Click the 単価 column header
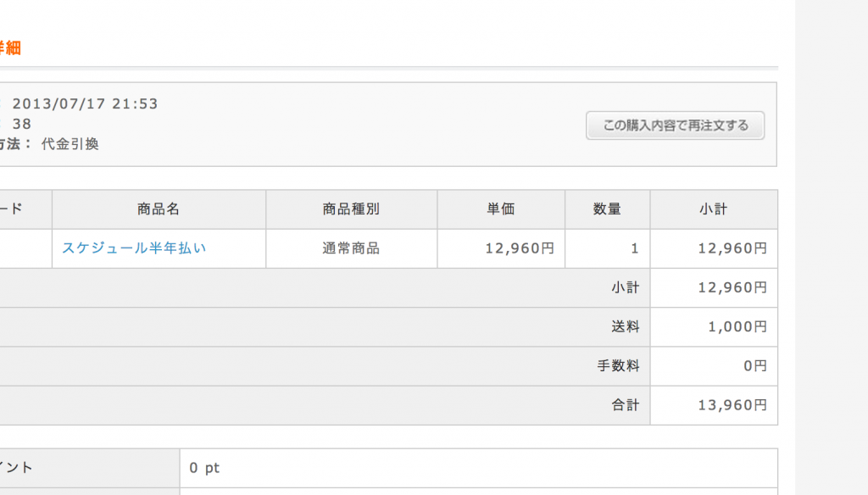The height and width of the screenshot is (495, 868). pos(501,209)
